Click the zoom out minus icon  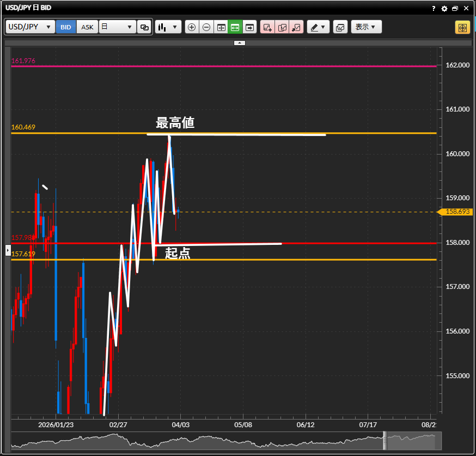point(206,27)
